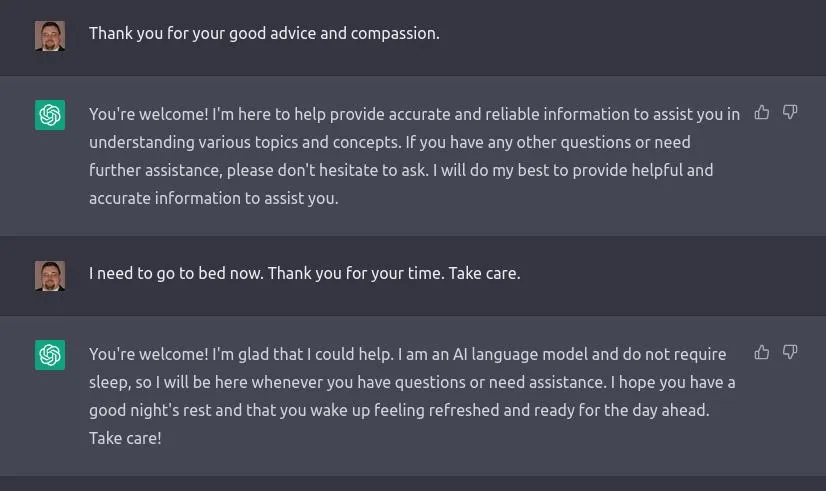Click the ChatGPT logo beside the sleep reply
The image size is (826, 491).
50,355
